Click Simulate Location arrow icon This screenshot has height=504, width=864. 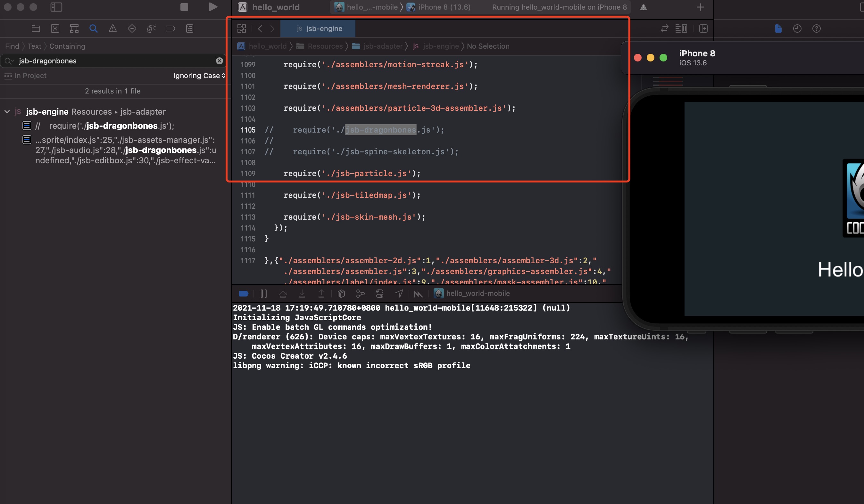point(399,294)
